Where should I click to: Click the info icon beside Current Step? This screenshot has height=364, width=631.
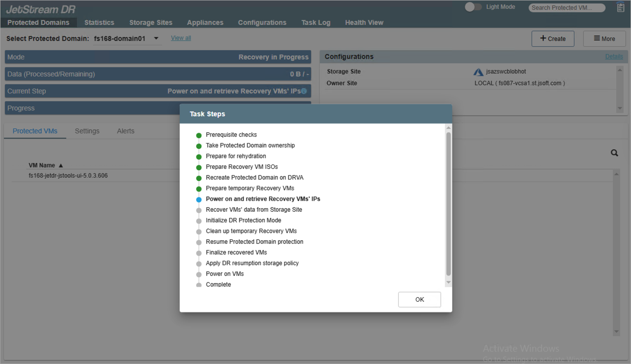(x=304, y=91)
